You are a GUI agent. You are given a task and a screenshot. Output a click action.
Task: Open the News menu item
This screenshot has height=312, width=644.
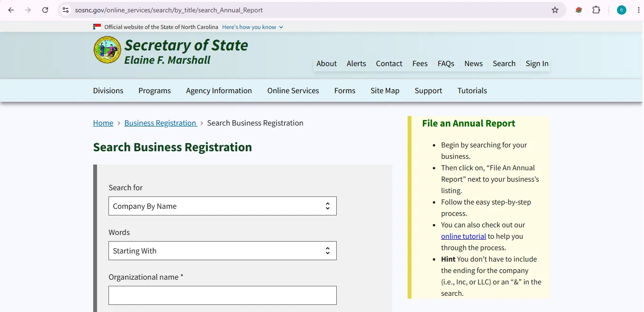click(x=474, y=63)
